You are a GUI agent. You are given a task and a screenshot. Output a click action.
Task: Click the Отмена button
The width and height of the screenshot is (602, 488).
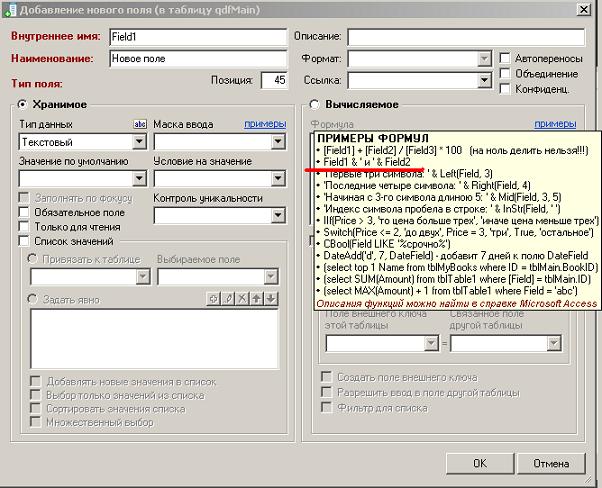[550, 464]
